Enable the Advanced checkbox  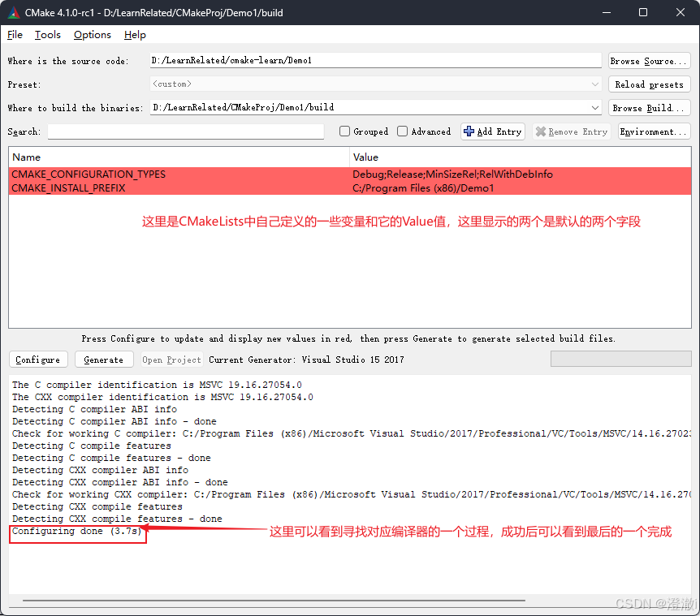[x=402, y=131]
